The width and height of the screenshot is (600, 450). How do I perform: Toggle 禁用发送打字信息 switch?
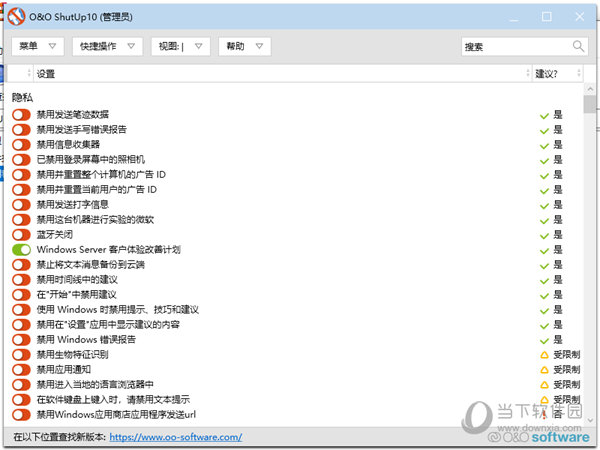pos(21,204)
